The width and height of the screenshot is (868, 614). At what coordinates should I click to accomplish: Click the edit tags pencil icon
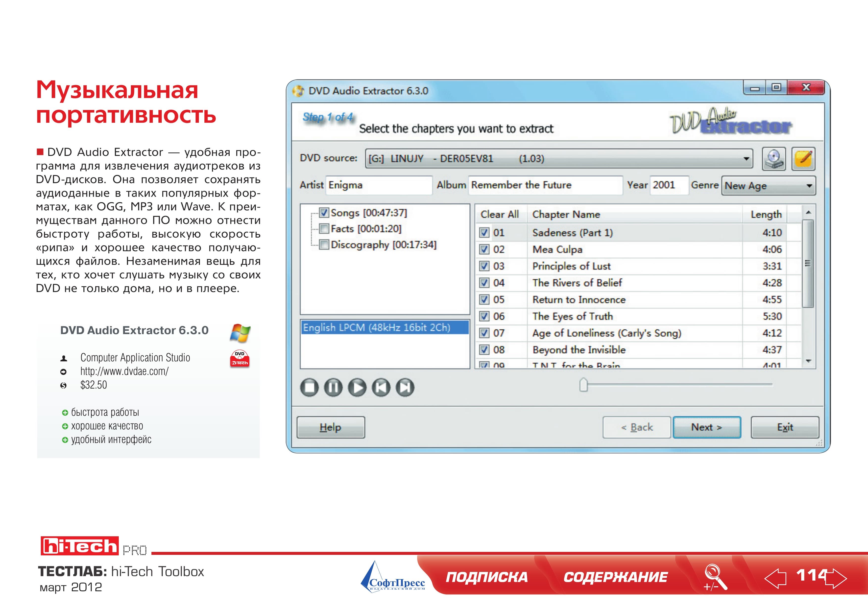click(x=803, y=159)
